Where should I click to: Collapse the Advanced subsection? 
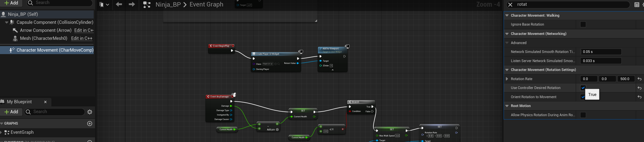pyautogui.click(x=507, y=43)
